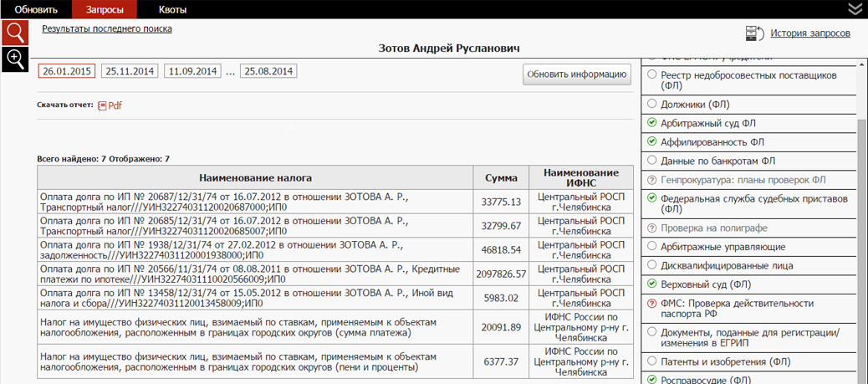Click row with ИП № 13458/12/31/74
This screenshot has width=868, height=384.
click(x=335, y=298)
